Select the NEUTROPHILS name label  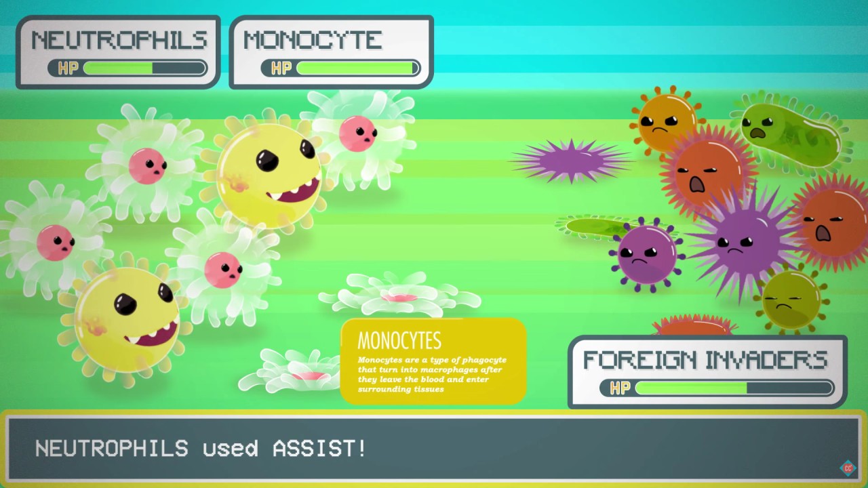pos(119,40)
